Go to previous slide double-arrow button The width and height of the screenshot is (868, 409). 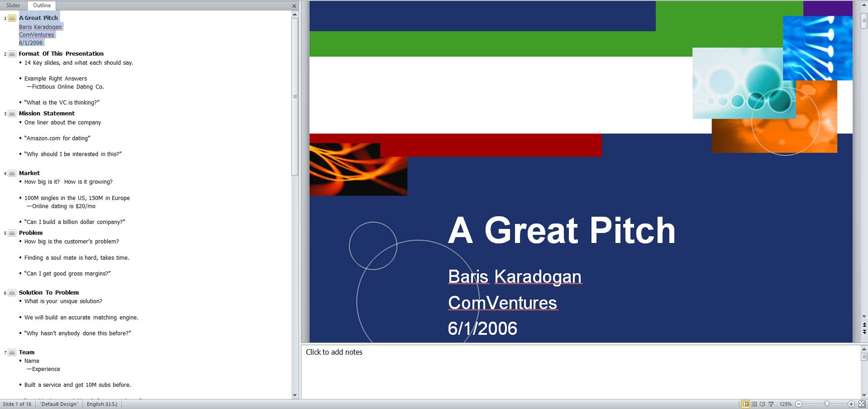(864, 325)
